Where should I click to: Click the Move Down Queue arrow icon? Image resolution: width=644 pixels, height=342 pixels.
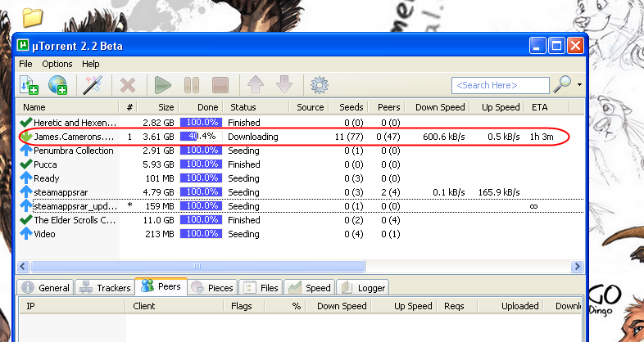284,85
